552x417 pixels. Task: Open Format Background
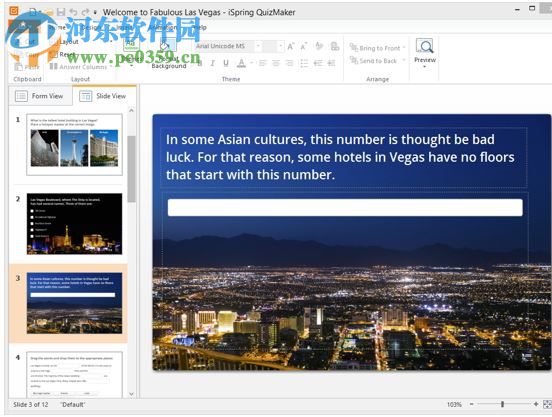tap(169, 54)
